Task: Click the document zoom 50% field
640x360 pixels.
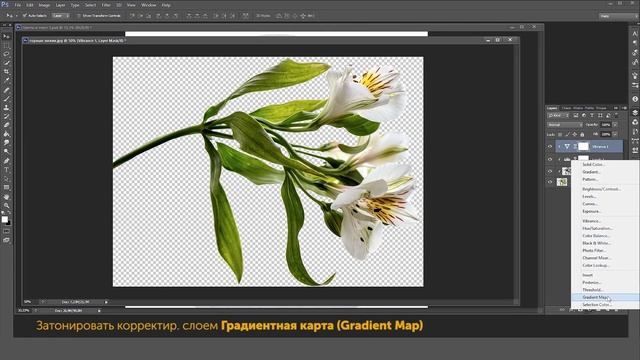Action: click(28, 302)
